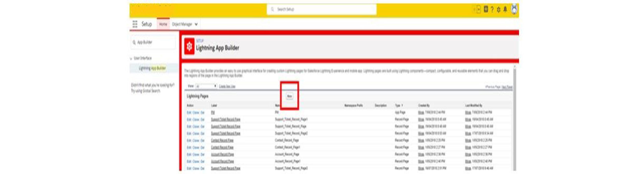
Task: Click Last Modified By user link in PM row
Action: (x=468, y=112)
